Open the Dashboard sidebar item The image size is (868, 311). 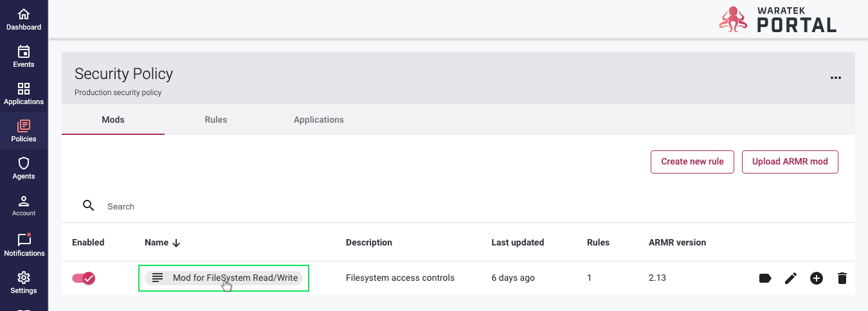24,19
